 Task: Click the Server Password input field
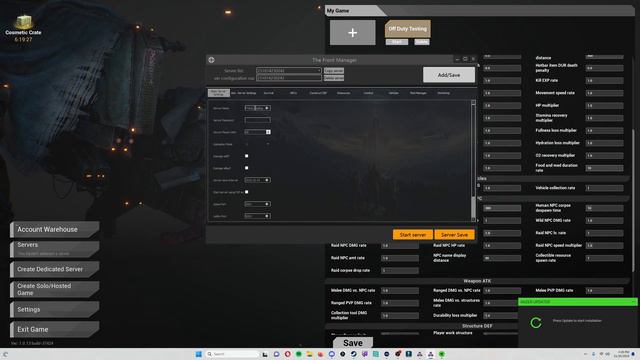tap(257, 120)
